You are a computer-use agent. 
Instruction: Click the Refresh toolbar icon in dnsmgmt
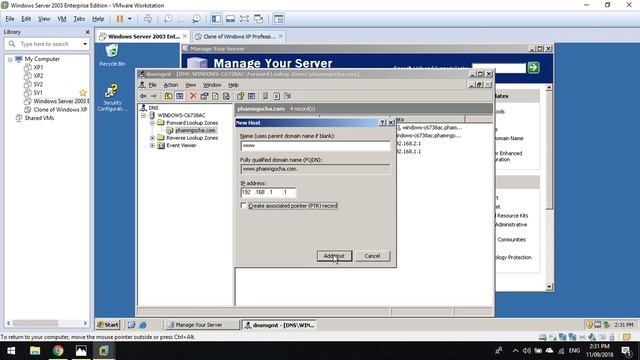tap(215, 96)
